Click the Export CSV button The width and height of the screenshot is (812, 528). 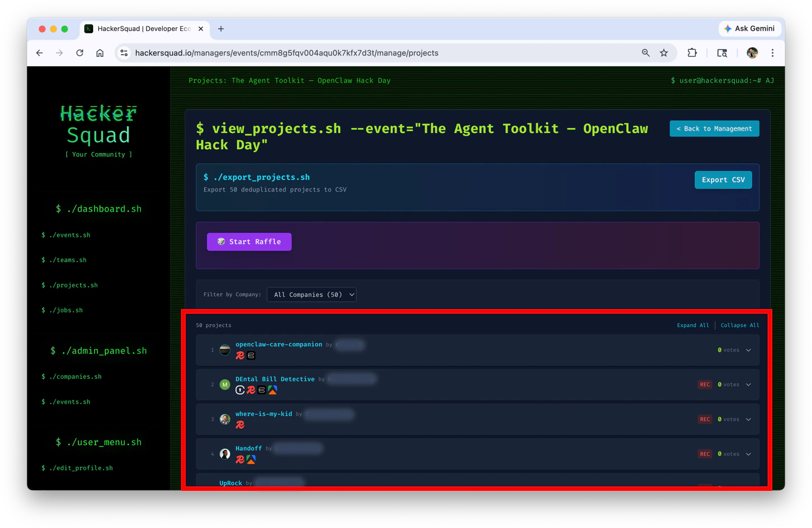pyautogui.click(x=723, y=180)
